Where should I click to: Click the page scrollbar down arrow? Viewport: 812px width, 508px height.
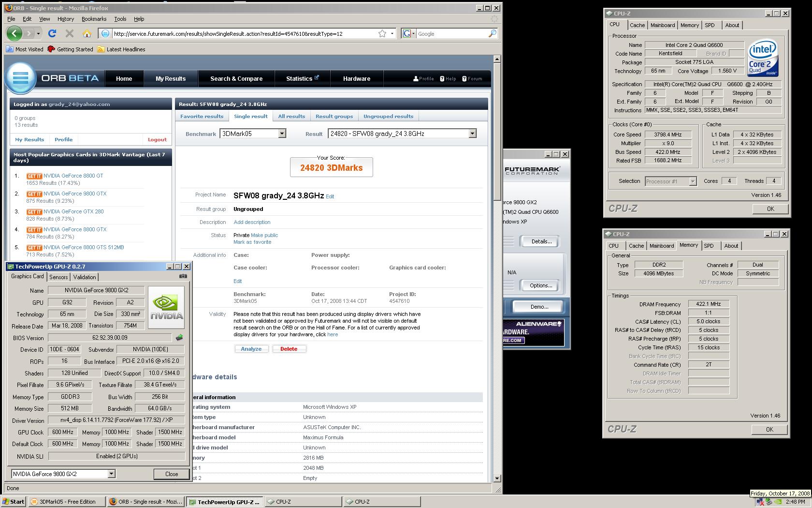click(x=497, y=478)
